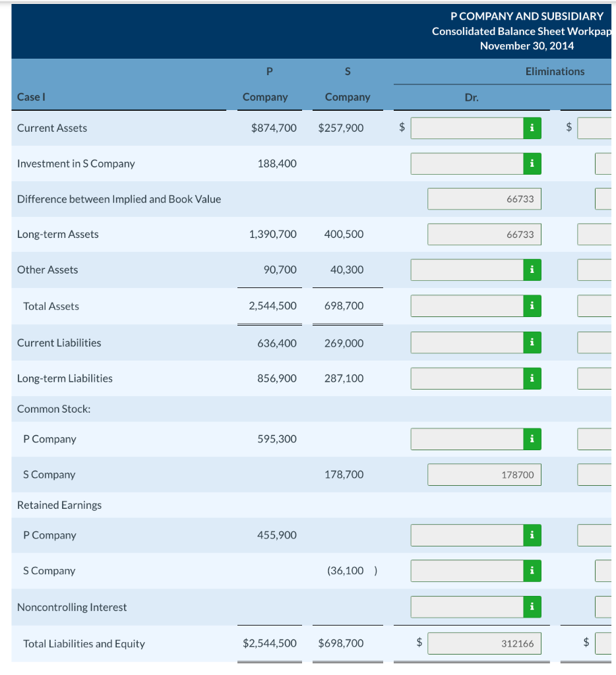Click the info icon on the Total Assets row
This screenshot has height=675, width=616.
click(x=532, y=305)
